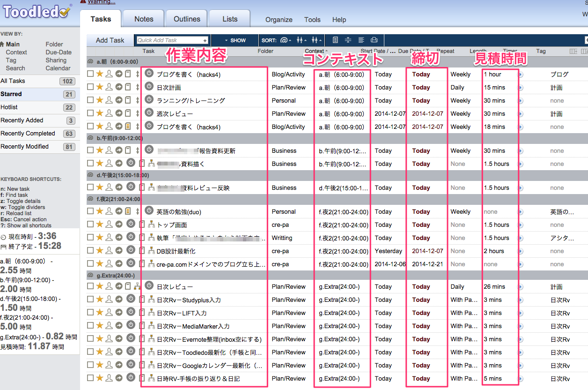Click the Add Task button

click(x=110, y=40)
